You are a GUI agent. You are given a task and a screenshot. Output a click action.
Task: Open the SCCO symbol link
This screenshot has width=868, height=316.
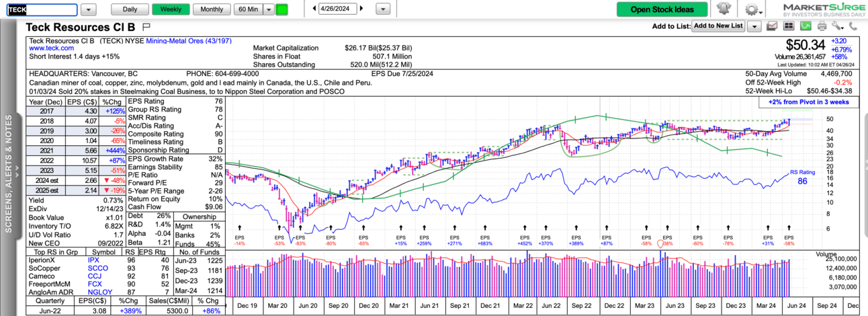coord(97,268)
